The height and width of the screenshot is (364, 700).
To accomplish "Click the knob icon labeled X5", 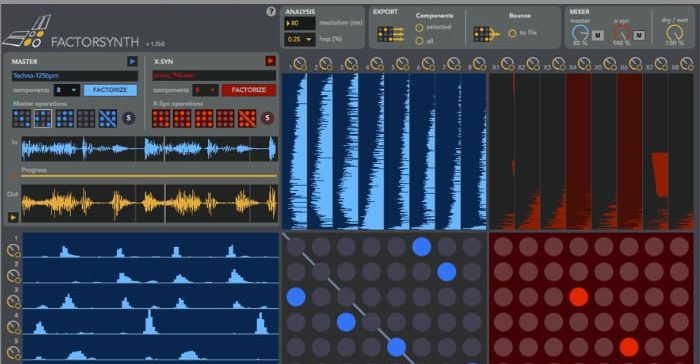I will [x=610, y=64].
